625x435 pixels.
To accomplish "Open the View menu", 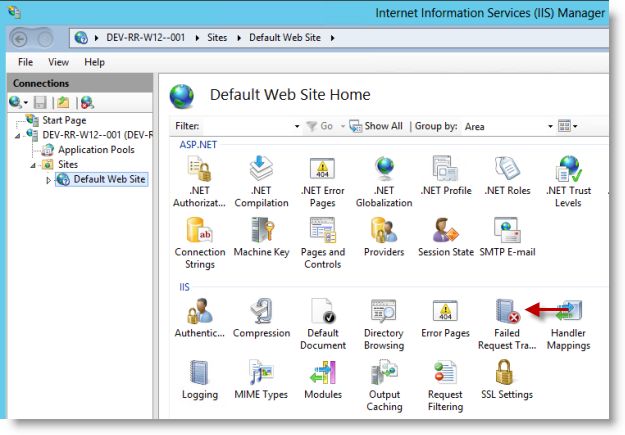I will coord(58,62).
